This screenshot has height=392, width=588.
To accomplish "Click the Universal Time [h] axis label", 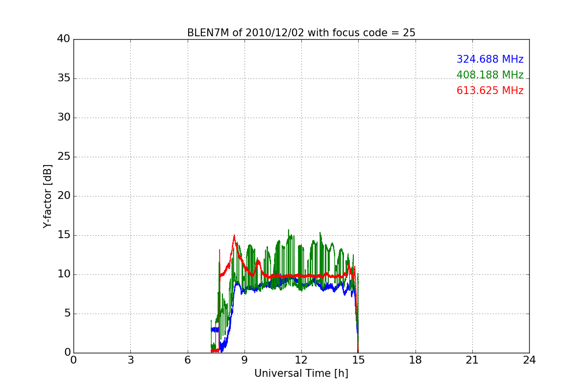I will click(x=301, y=373).
